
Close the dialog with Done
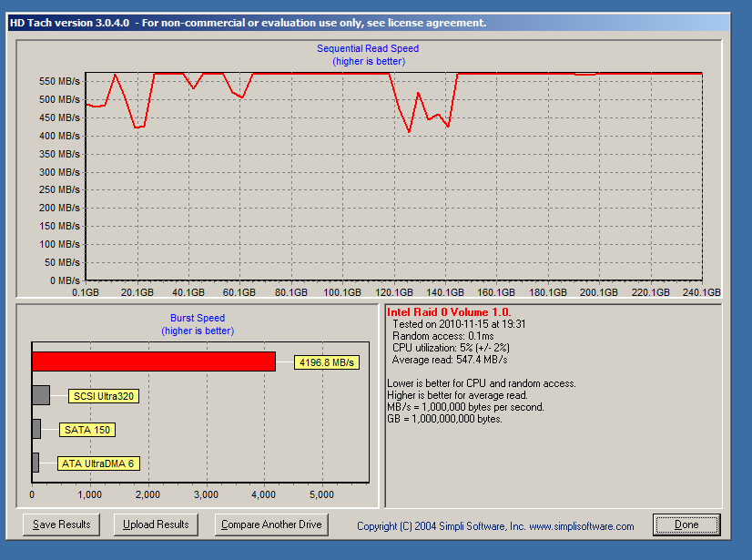click(686, 524)
